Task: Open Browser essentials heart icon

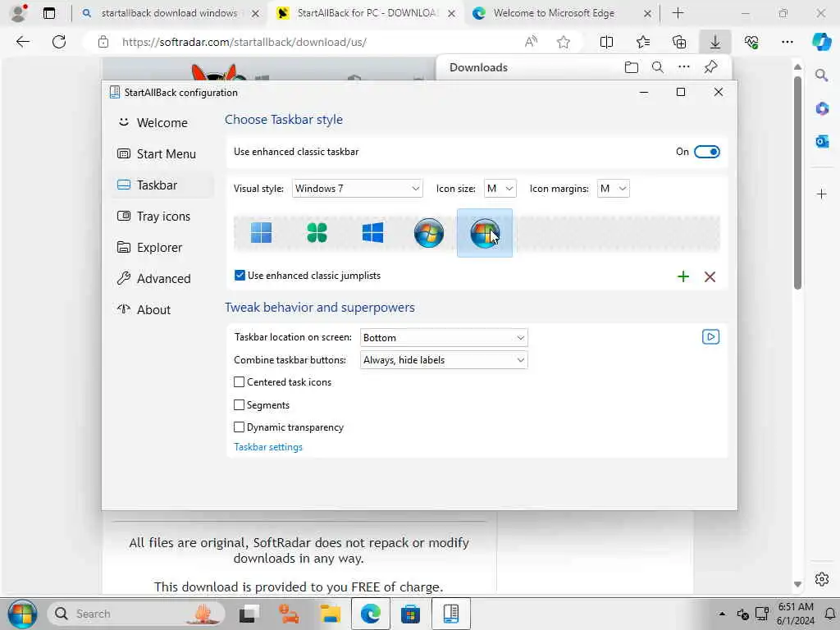Action: coord(751,42)
